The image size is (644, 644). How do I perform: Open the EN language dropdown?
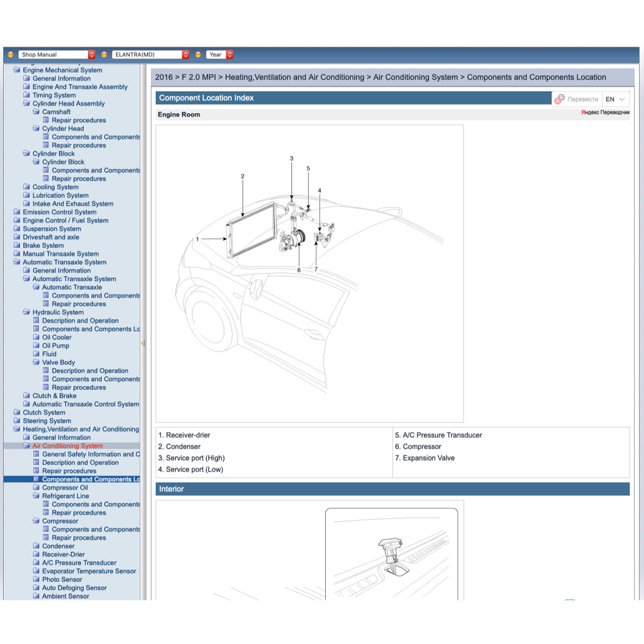tap(615, 99)
